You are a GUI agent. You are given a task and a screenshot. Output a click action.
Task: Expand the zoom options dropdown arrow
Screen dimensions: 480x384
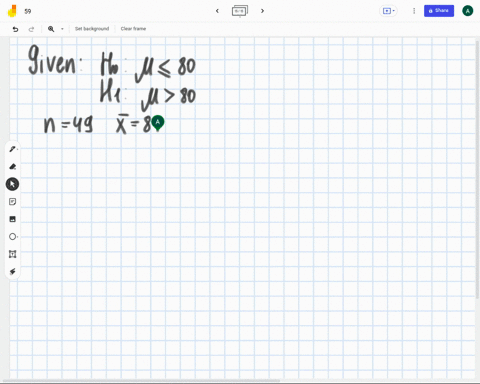(x=62, y=29)
